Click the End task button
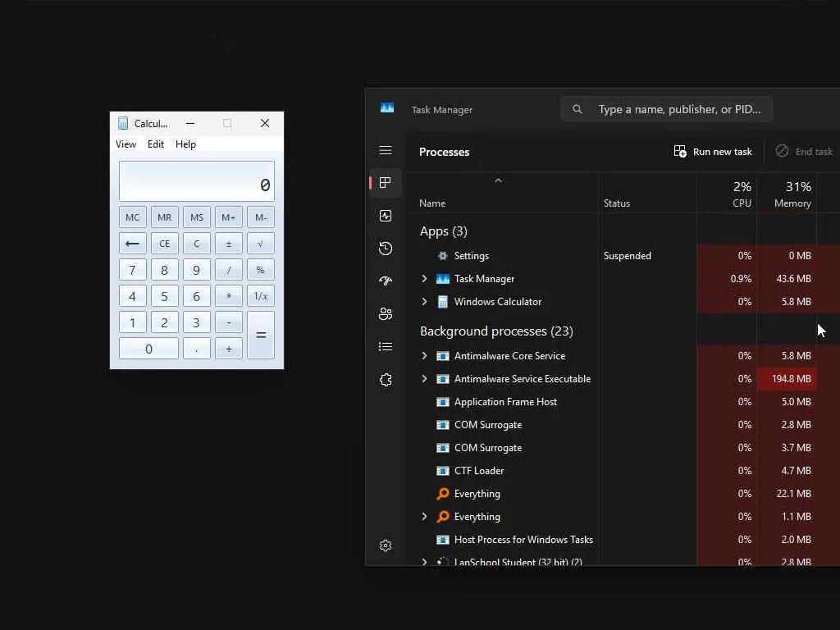This screenshot has width=840, height=630. point(804,152)
